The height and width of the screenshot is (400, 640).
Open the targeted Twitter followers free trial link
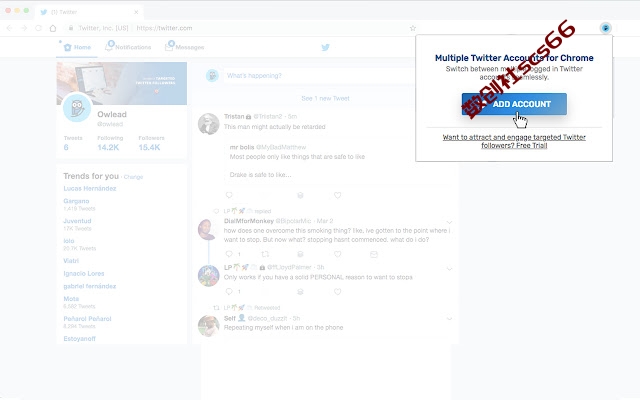514,141
